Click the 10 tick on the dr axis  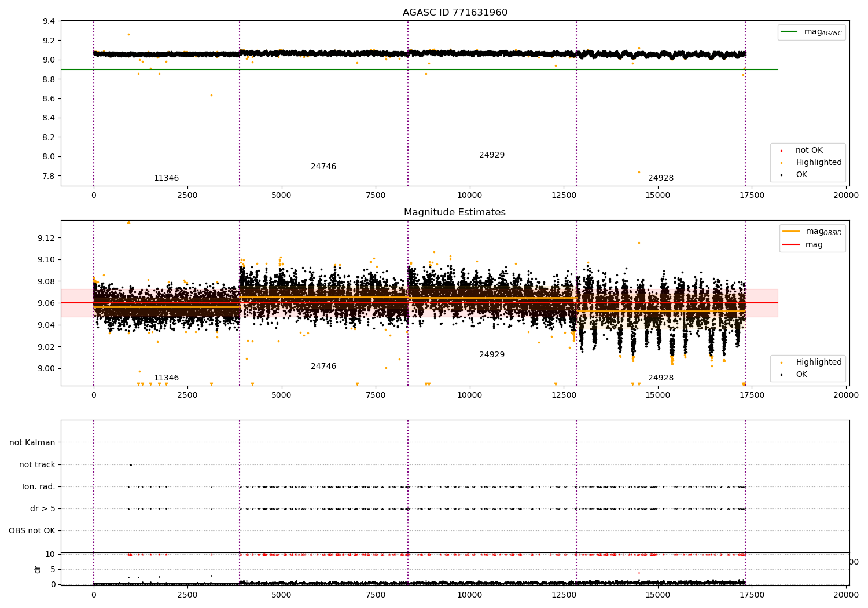click(x=50, y=555)
